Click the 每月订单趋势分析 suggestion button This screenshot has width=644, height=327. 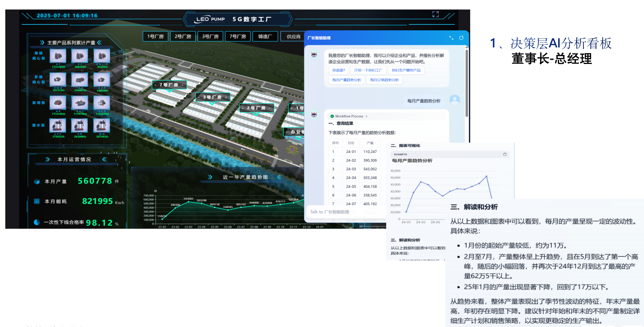click(x=384, y=80)
